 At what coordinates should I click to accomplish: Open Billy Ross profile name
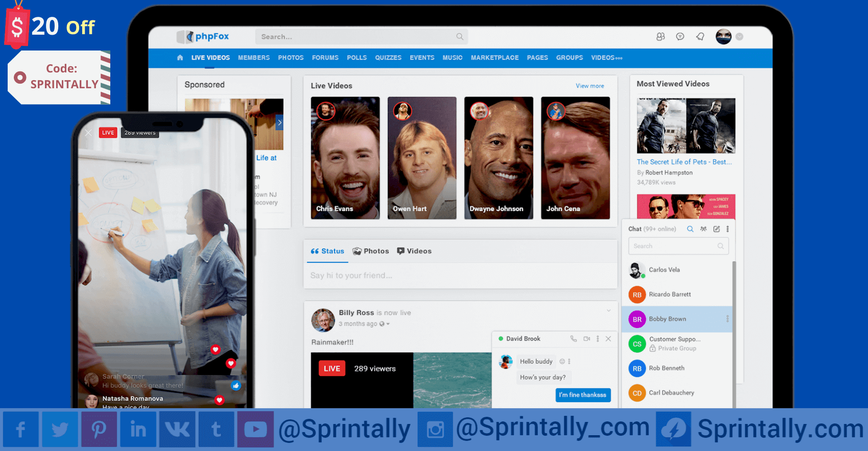pyautogui.click(x=356, y=313)
